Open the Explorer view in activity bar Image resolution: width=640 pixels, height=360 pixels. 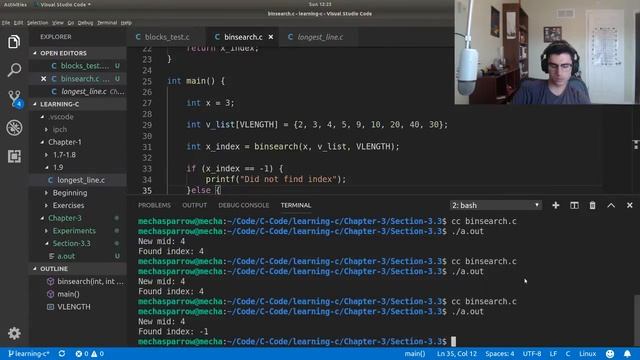(14, 42)
